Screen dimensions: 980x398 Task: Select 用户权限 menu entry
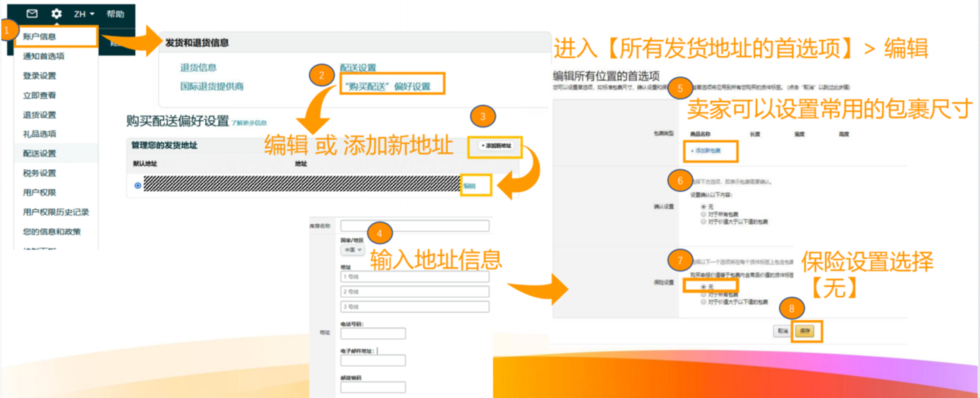pyautogui.click(x=39, y=193)
